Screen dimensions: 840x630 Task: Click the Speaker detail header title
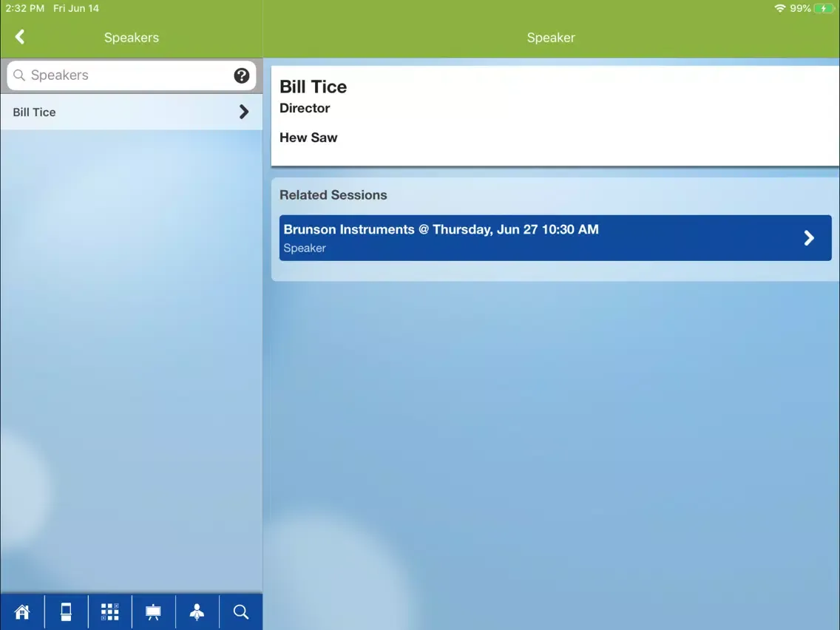[x=551, y=38]
